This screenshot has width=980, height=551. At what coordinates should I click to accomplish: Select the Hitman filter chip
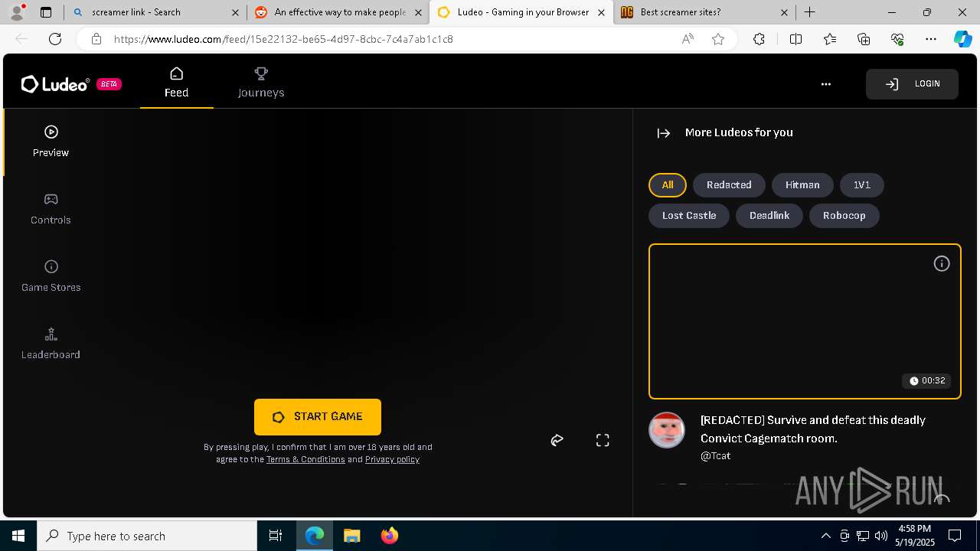[802, 185]
